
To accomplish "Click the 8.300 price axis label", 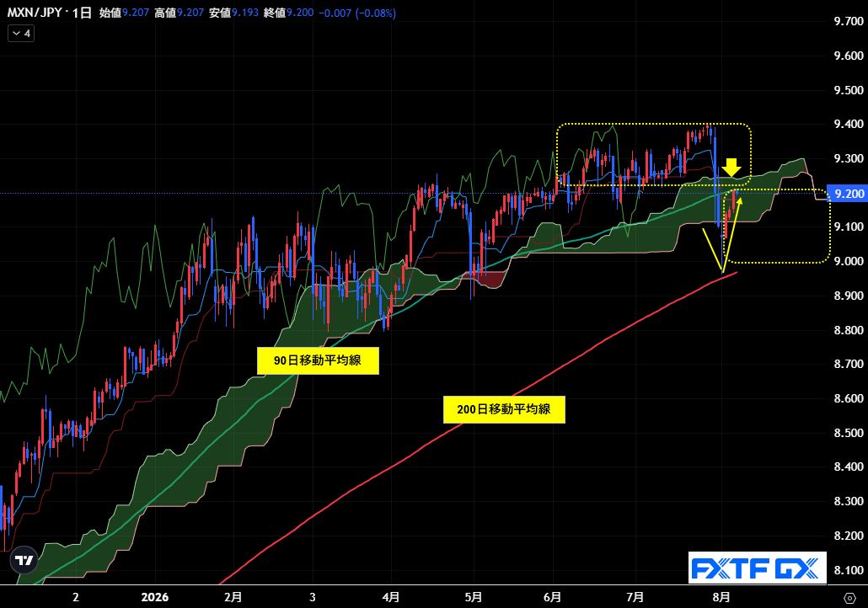I will pos(849,501).
